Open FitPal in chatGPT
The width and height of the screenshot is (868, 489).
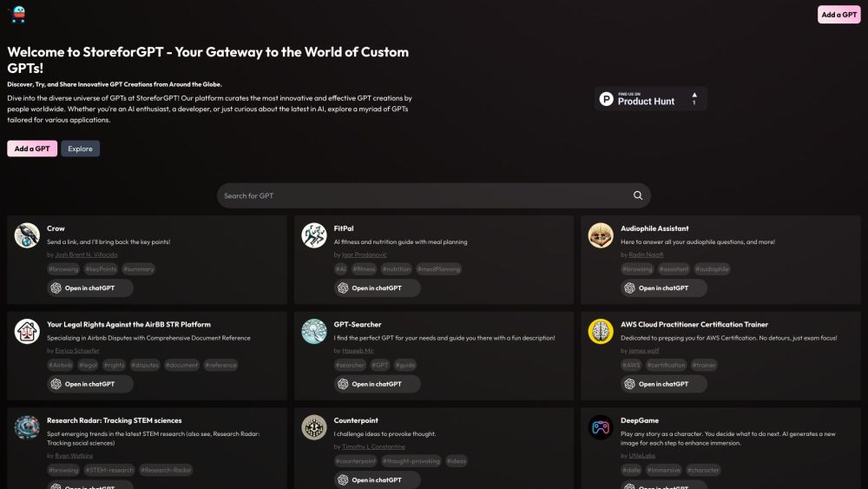[377, 287]
